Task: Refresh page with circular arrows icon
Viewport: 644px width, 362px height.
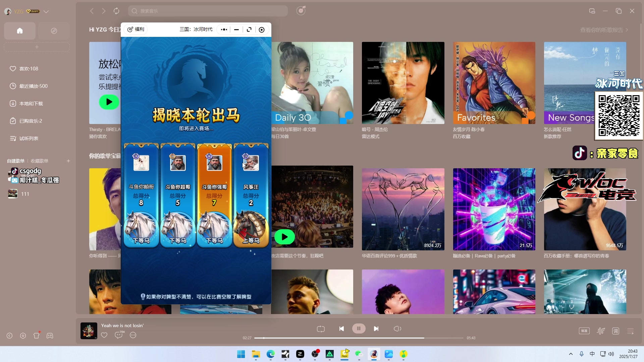Action: (116, 11)
